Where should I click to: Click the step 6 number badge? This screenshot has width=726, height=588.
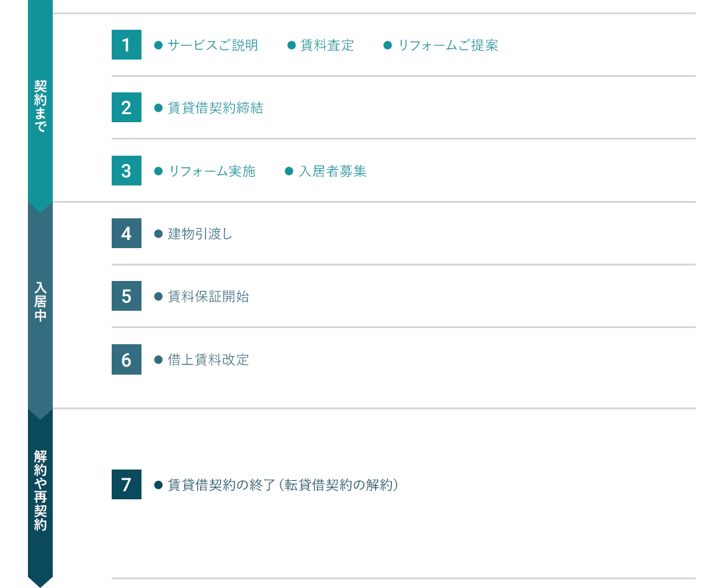[127, 359]
